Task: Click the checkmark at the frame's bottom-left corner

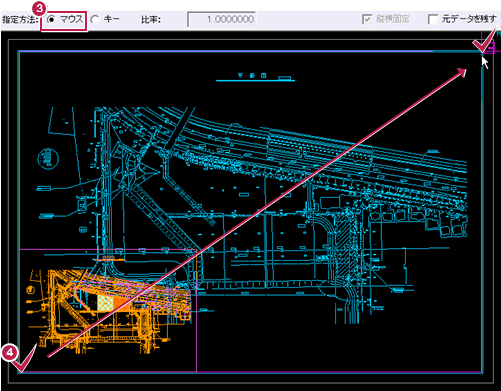Action: (x=24, y=358)
